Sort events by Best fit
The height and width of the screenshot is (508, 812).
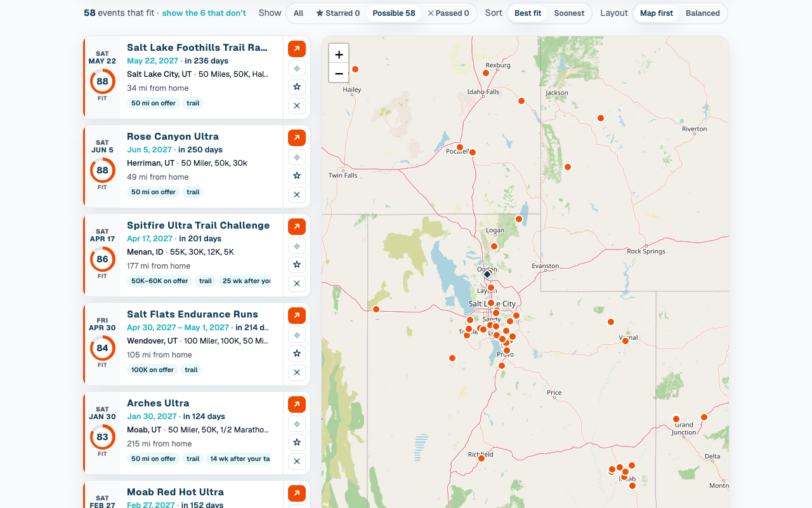click(x=528, y=13)
